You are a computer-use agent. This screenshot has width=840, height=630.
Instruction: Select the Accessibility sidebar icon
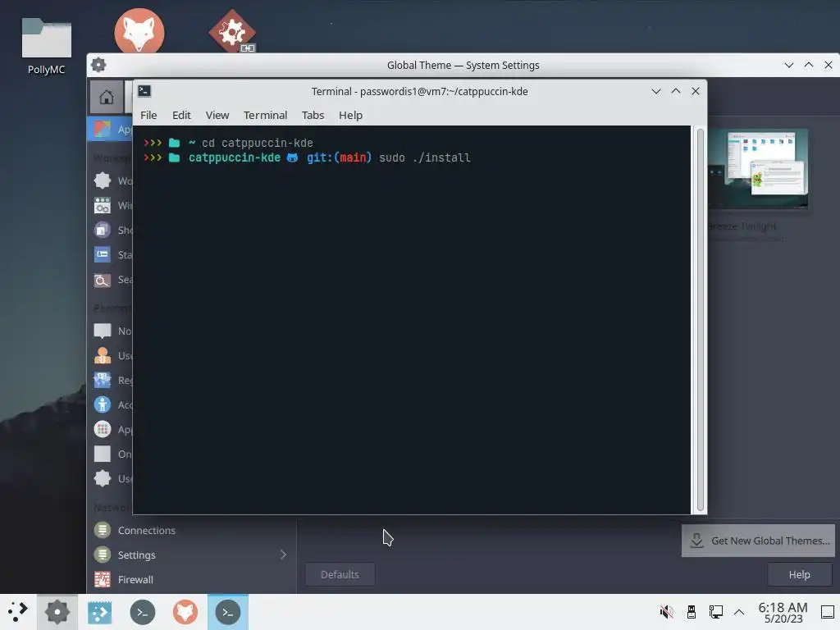(x=103, y=405)
